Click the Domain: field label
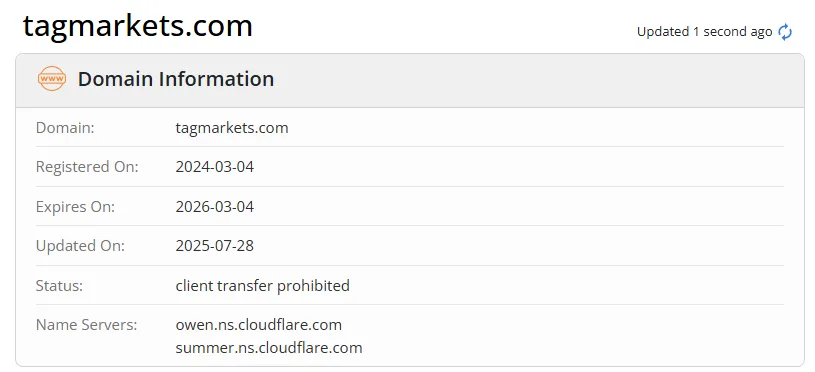The height and width of the screenshot is (372, 815). (65, 128)
